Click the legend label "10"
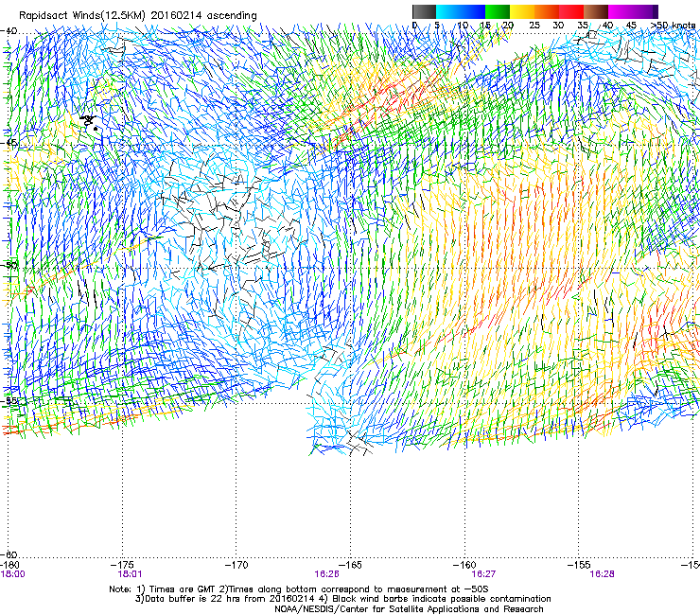This screenshot has height=615, width=700. tap(463, 26)
